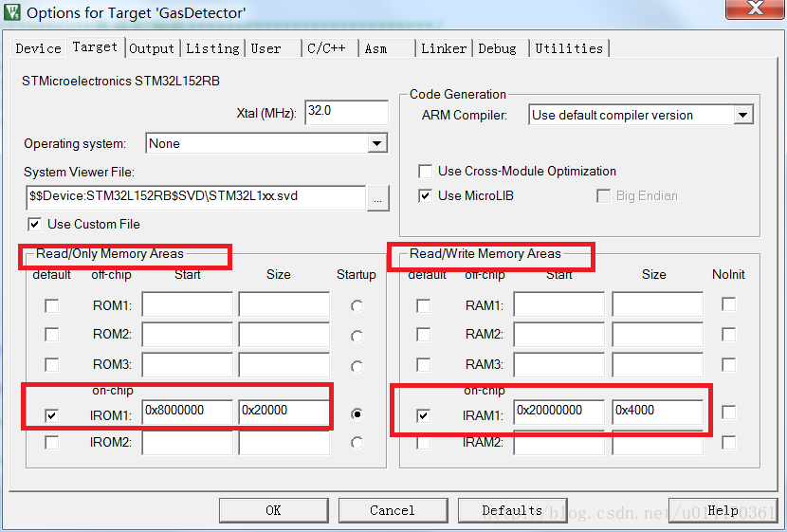The height and width of the screenshot is (532, 787).
Task: Select ROM1 as Startup region
Action: coord(357,305)
